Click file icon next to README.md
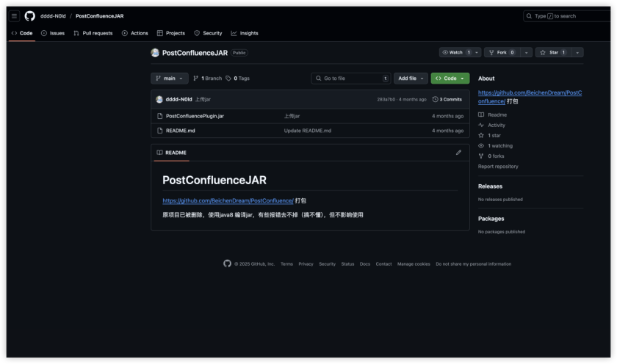The width and height of the screenshot is (617, 364). tap(160, 131)
